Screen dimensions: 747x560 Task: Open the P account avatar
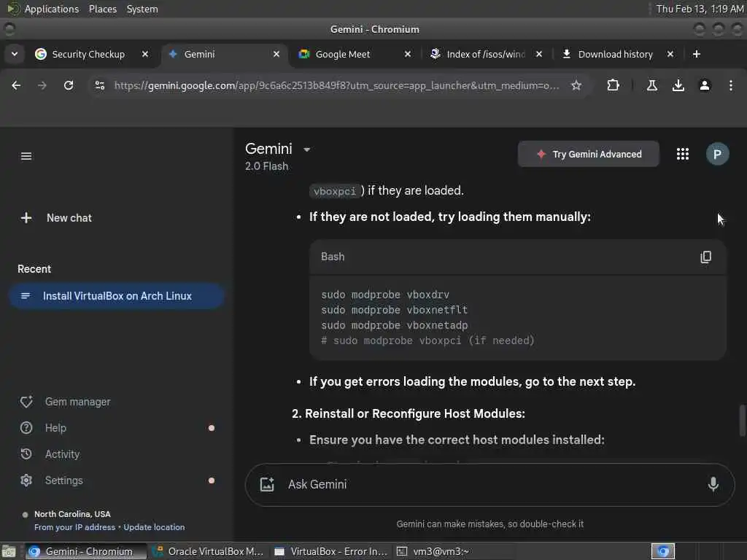coord(717,154)
